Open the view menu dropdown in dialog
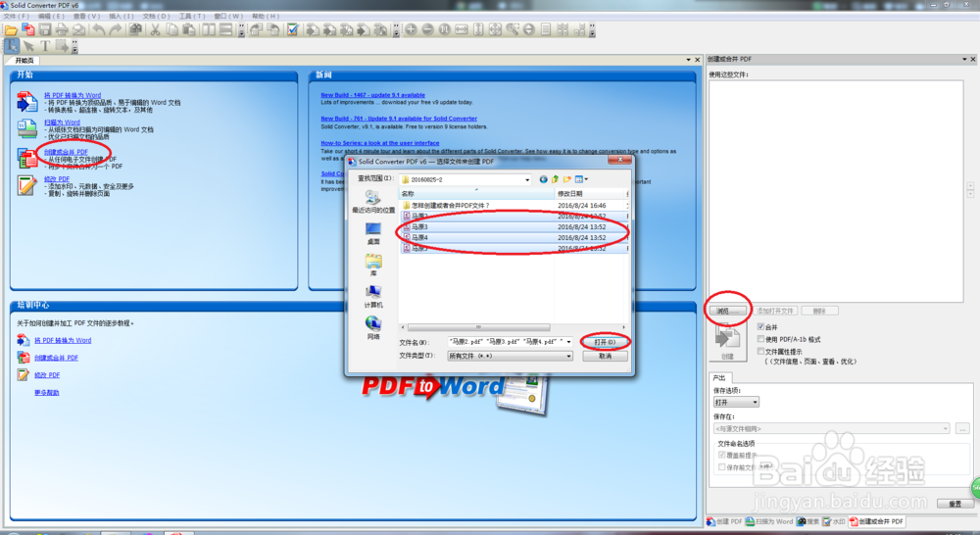 tap(586, 179)
